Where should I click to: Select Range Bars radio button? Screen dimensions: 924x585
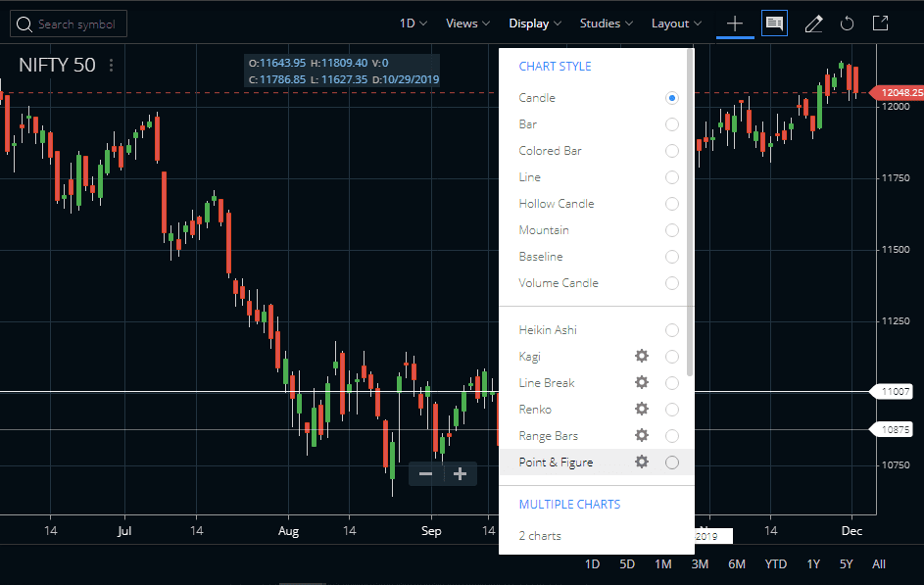[672, 436]
